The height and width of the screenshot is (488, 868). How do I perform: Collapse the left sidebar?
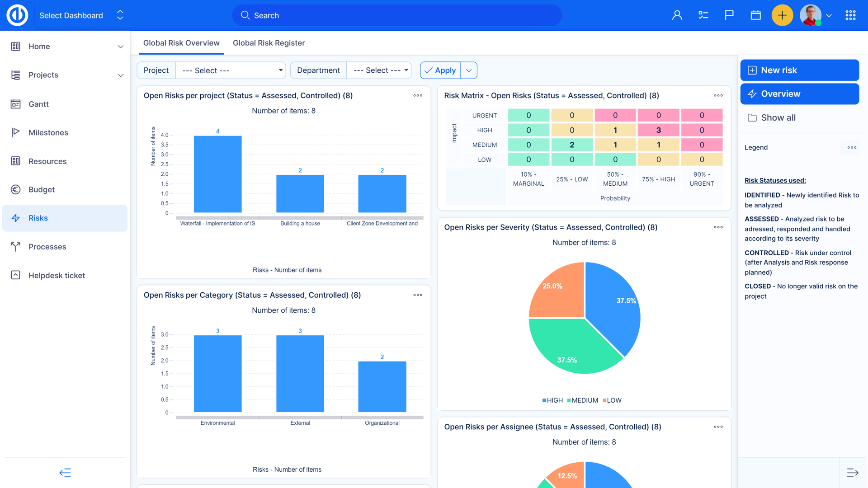[x=65, y=472]
